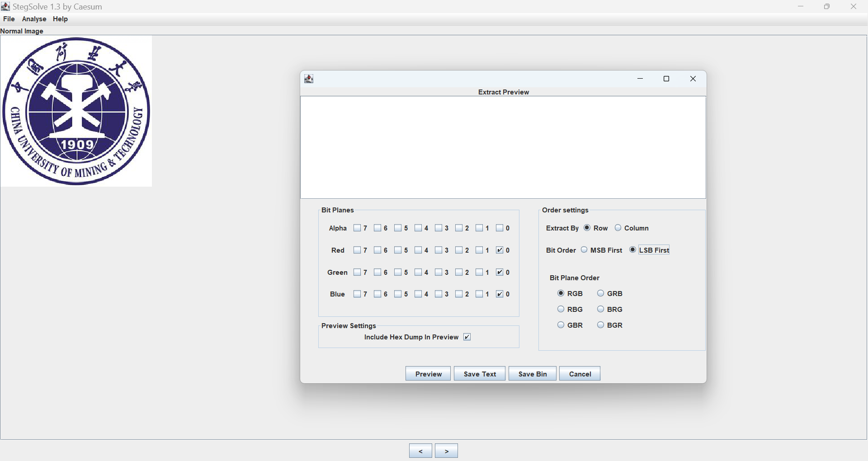Deselect Blue bit plane 0 checkbox
This screenshot has height=461, width=868.
500,294
